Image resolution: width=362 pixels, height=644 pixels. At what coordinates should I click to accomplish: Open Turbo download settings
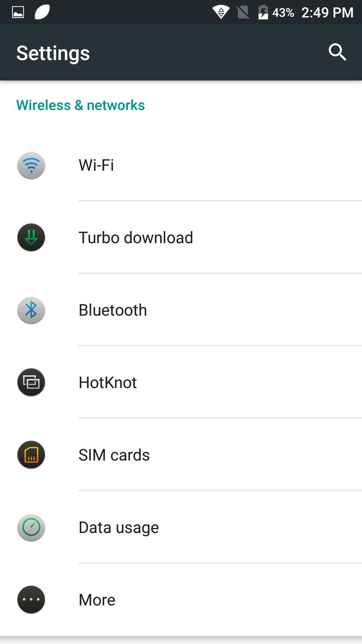click(136, 238)
